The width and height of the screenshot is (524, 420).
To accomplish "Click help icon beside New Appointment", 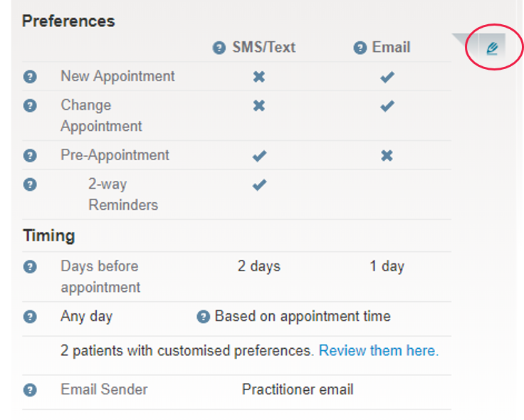I will tap(30, 76).
